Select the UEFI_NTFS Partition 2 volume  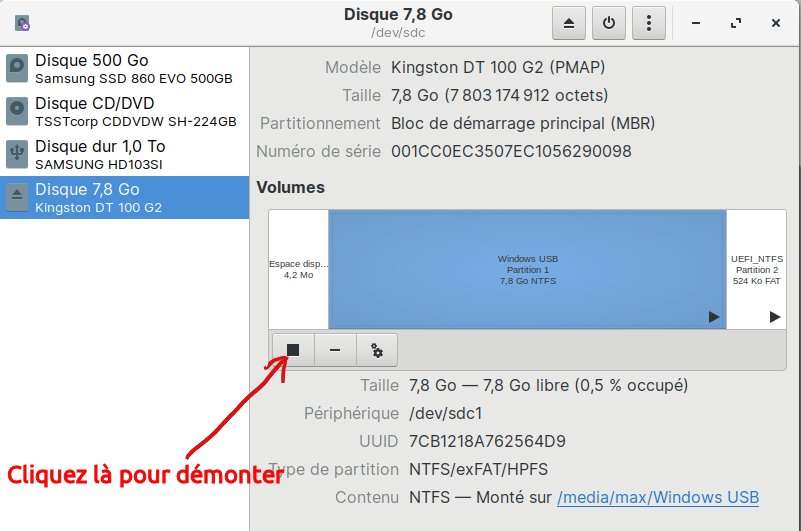756,270
